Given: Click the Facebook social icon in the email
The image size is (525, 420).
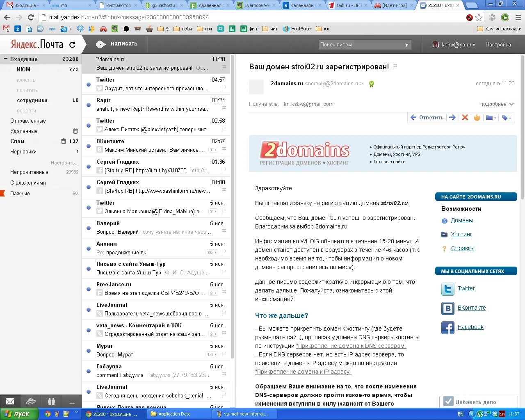Looking at the screenshot, I should (448, 327).
